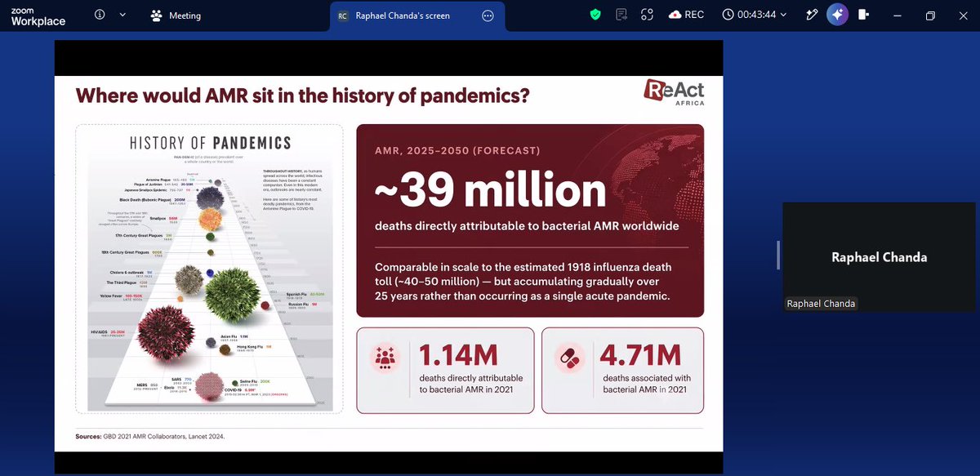Click the '~39 million' figure
Screen dimensions: 980x476
click(x=490, y=191)
